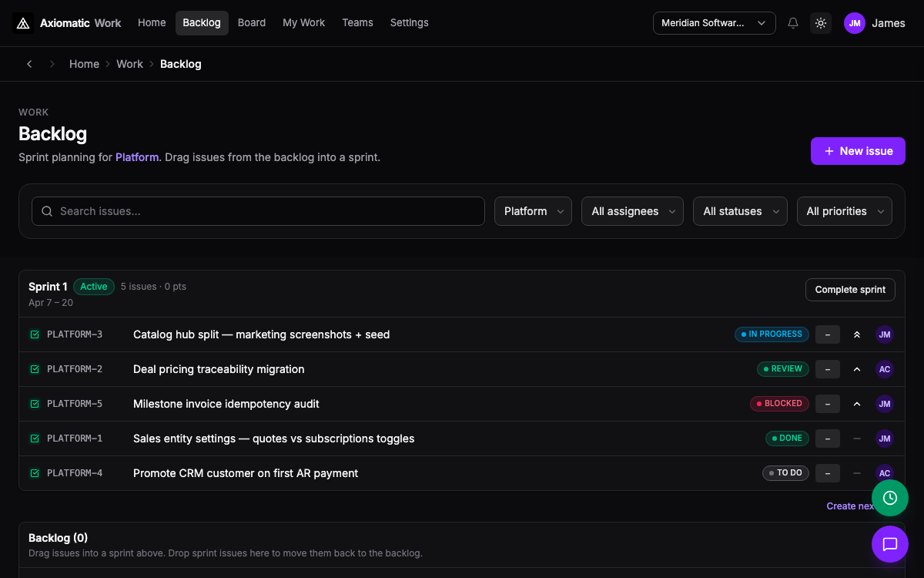Click the high priority chevron on PLATFORM-5

(857, 404)
